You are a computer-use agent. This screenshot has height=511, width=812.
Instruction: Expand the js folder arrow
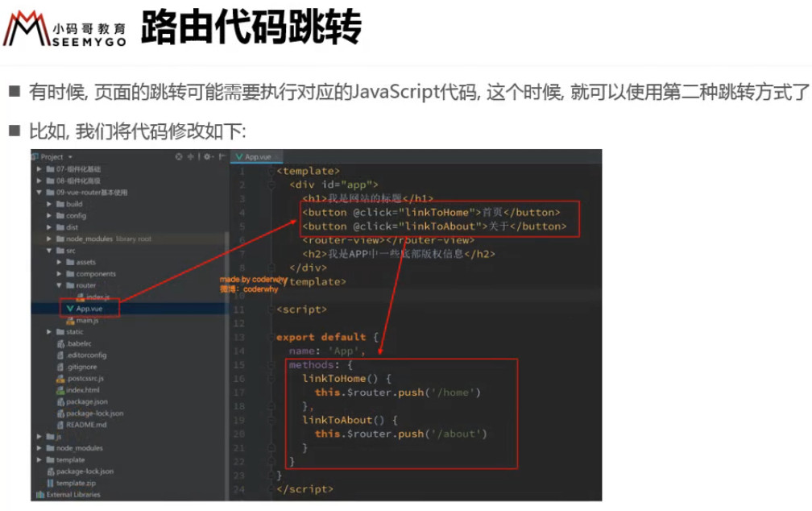tap(39, 436)
